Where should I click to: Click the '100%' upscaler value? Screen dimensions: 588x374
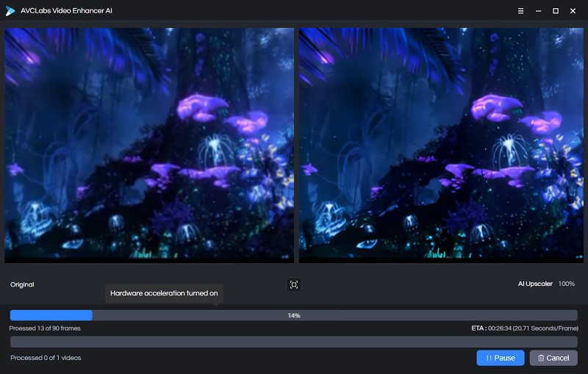click(566, 284)
